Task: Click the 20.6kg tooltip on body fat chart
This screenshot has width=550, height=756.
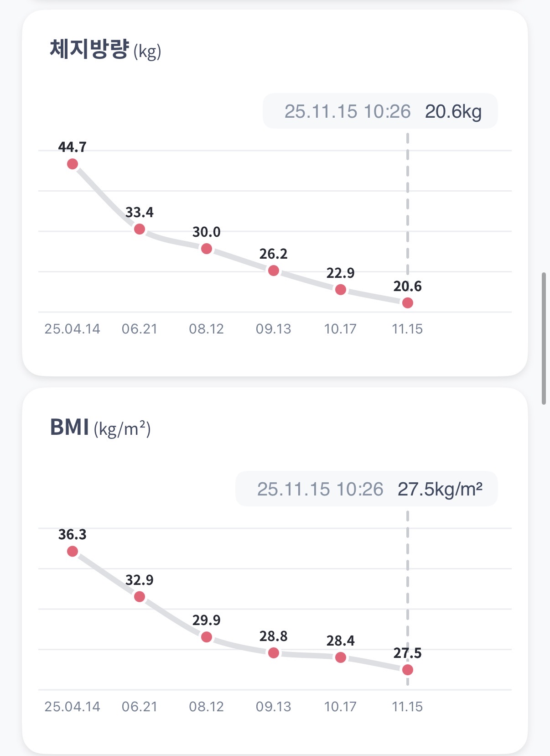Action: tap(380, 111)
